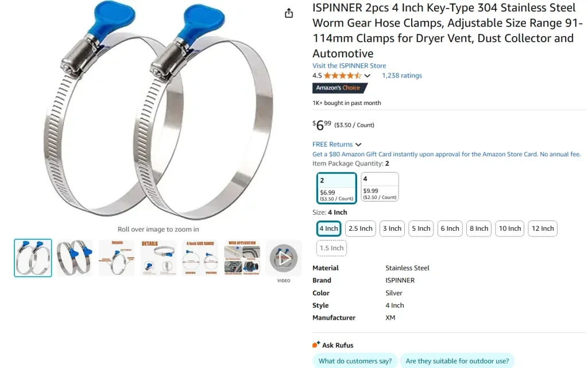Choose the 12 Inch size option

pos(542,228)
